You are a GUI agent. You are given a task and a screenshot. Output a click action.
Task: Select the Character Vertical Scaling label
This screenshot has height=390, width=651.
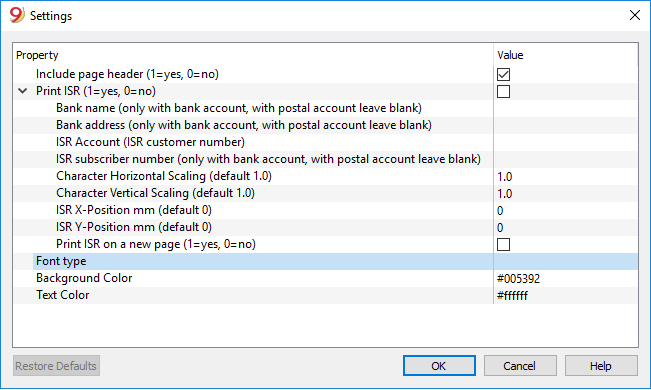pyautogui.click(x=155, y=193)
